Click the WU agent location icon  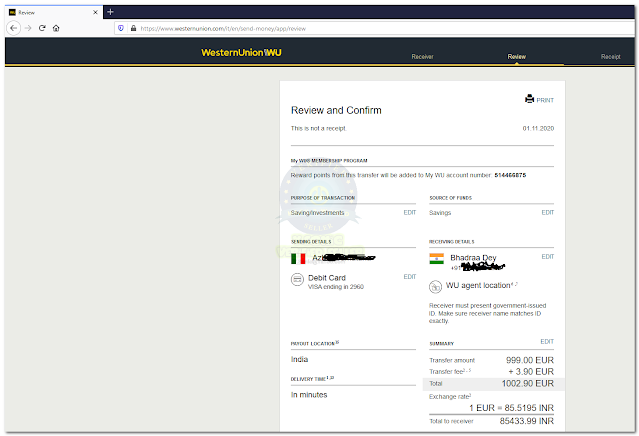(435, 287)
